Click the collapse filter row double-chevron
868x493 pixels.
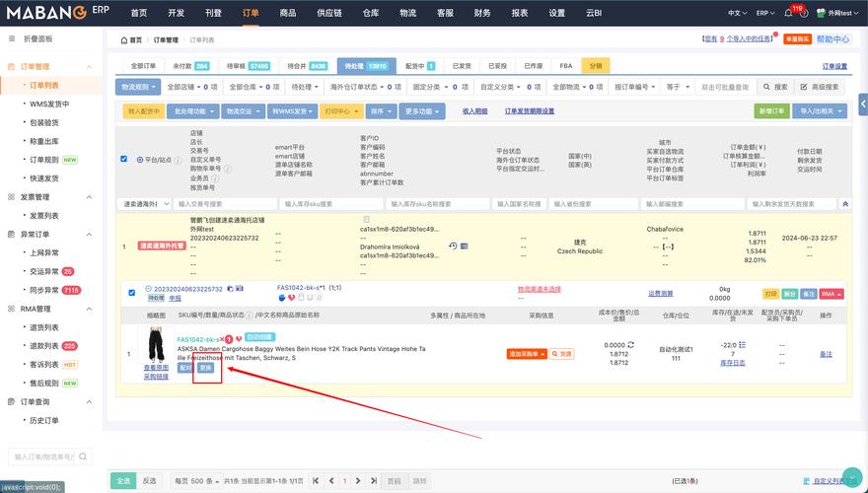845,204
